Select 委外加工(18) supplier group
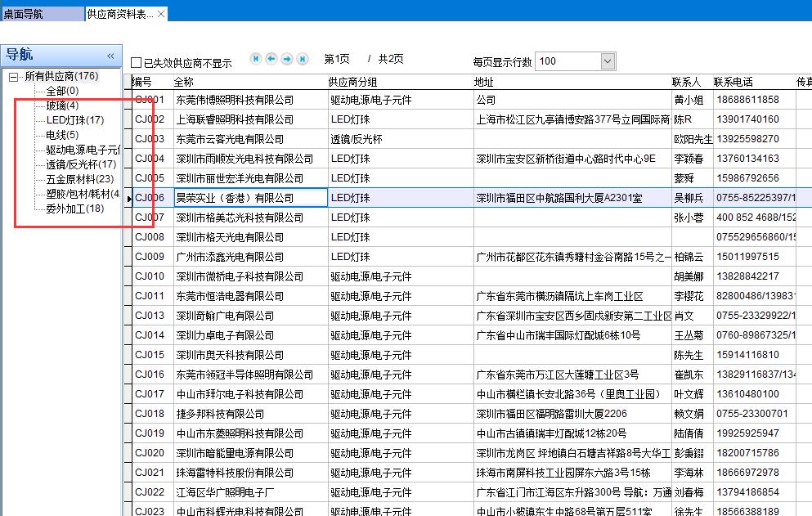Image resolution: width=812 pixels, height=516 pixels. [x=74, y=209]
